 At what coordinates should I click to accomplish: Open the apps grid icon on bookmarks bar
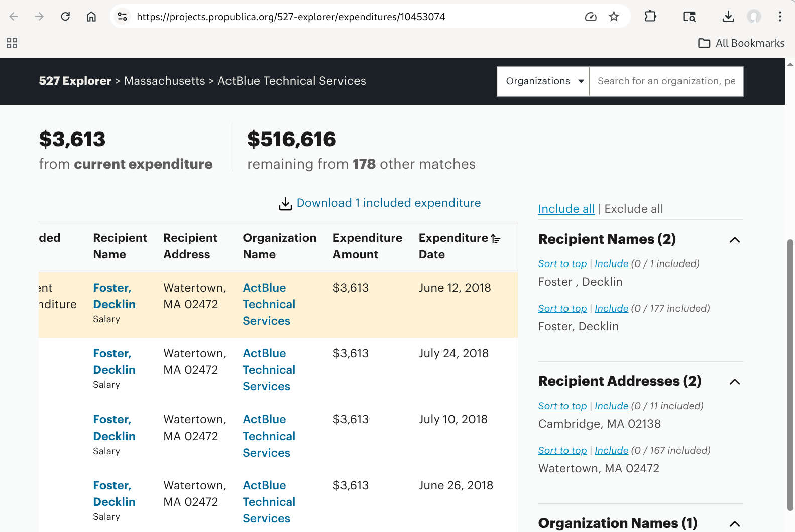tap(12, 43)
